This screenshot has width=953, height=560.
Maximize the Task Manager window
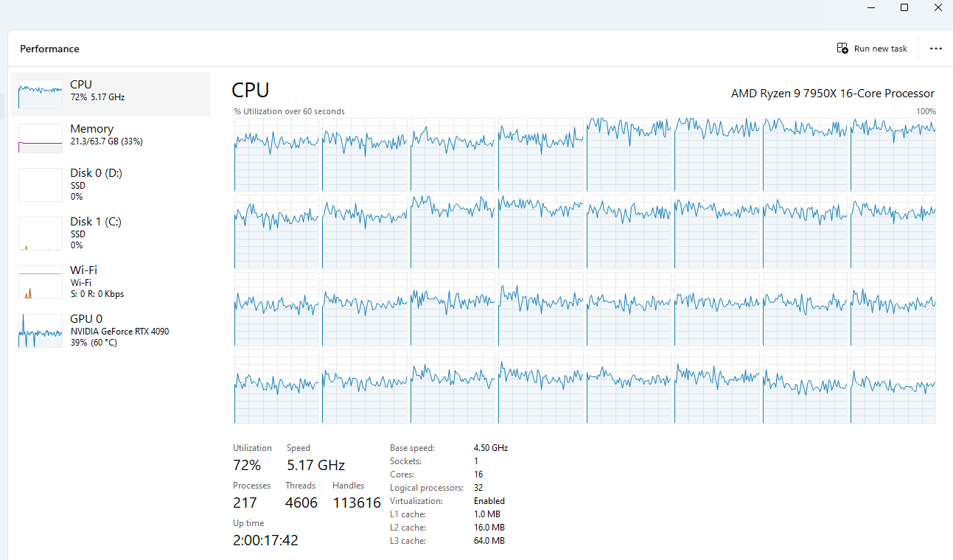click(904, 7)
